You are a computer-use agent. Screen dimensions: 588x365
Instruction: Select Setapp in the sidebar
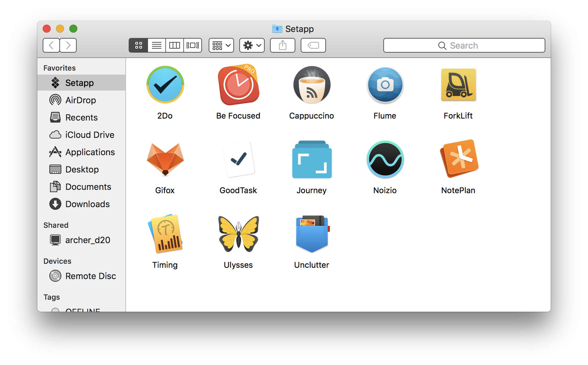point(81,83)
